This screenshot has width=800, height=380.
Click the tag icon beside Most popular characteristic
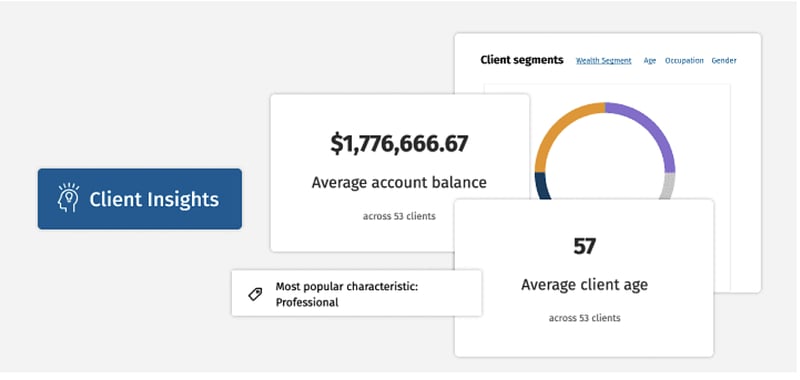255,294
